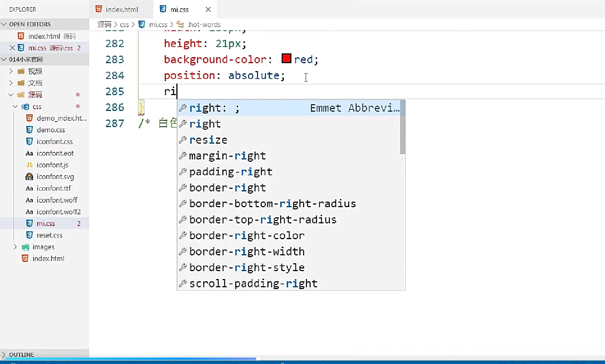This screenshot has height=364, width=605.
Task: Select mi.css in the css folder
Action: [x=44, y=223]
